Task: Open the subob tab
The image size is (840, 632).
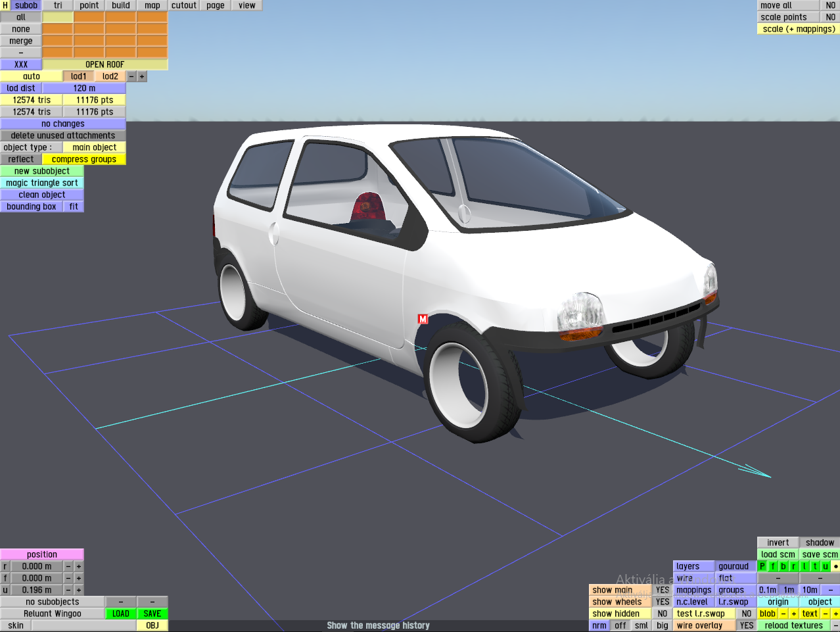Action: coord(26,5)
